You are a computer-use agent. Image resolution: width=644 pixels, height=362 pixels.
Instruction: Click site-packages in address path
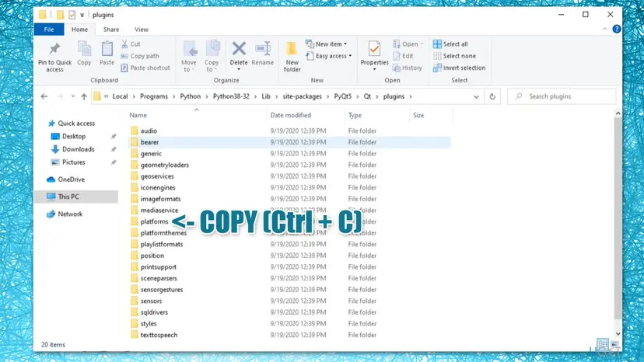302,96
